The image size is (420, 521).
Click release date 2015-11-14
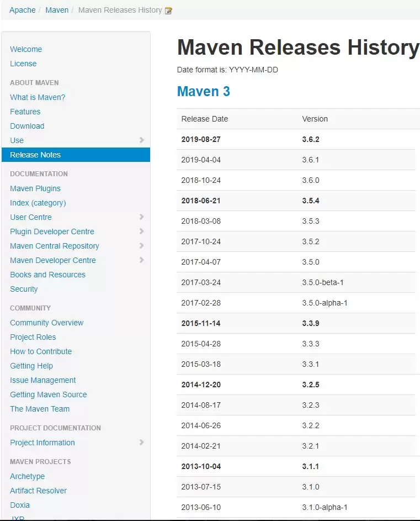click(201, 323)
